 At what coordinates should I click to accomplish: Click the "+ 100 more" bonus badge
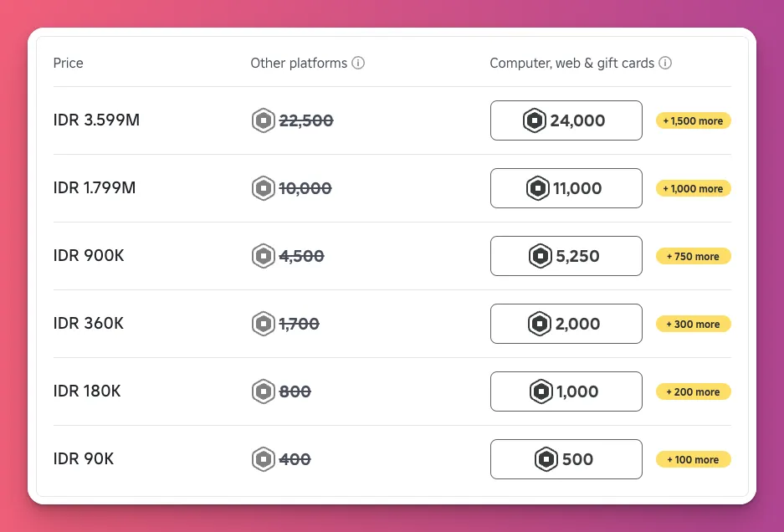click(693, 459)
